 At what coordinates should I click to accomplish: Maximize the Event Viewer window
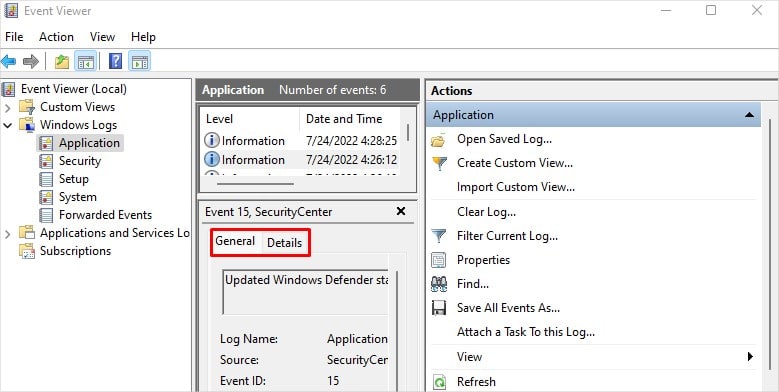pos(711,10)
